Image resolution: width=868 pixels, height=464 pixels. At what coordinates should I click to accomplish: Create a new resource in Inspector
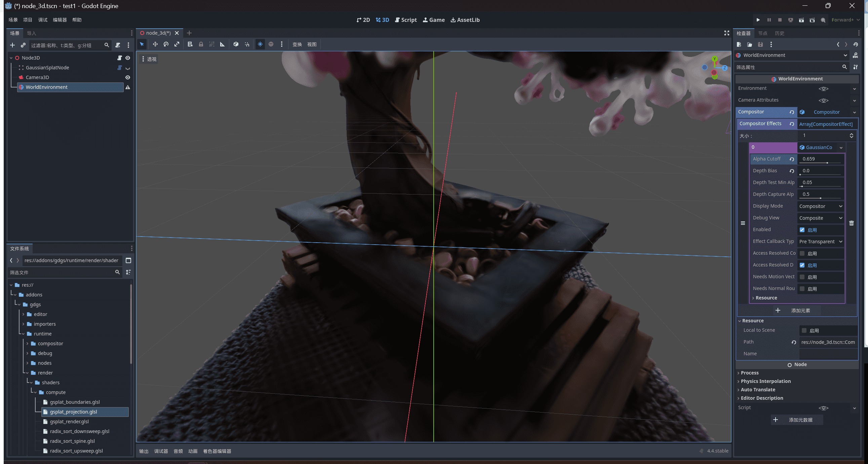click(x=739, y=44)
